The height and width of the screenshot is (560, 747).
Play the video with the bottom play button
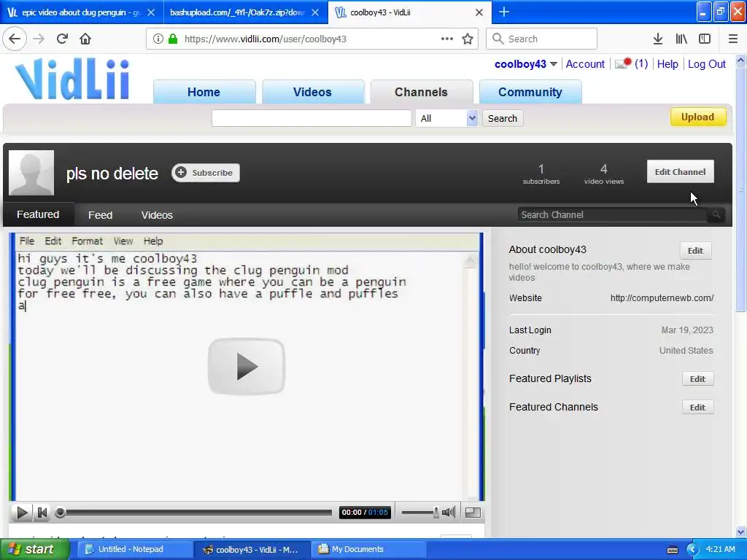click(x=21, y=513)
